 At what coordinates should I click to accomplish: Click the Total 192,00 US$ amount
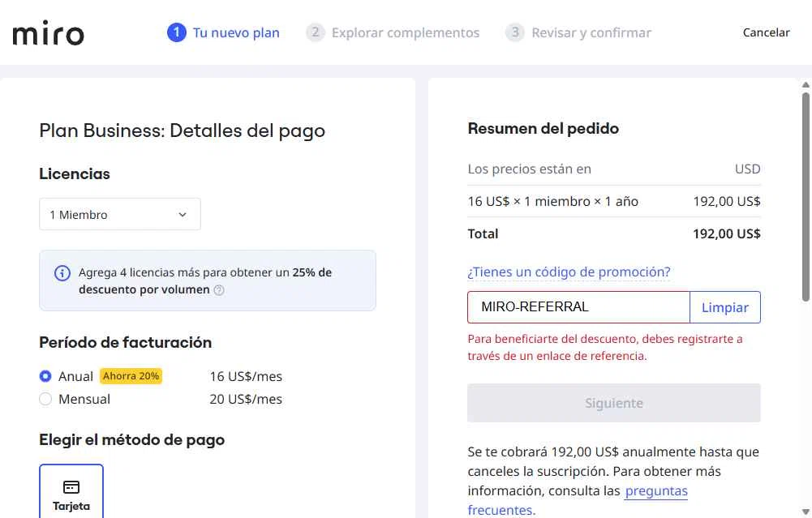727,234
